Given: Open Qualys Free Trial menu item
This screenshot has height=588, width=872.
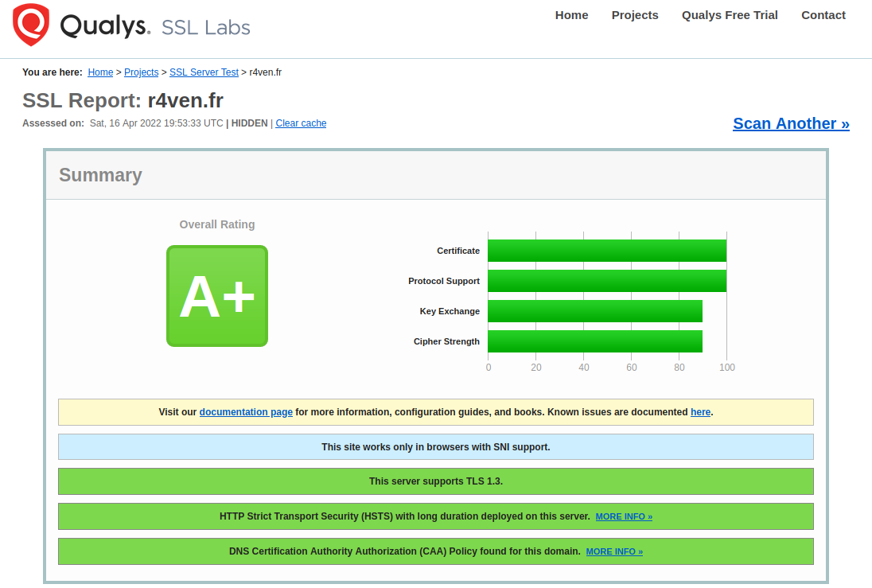Looking at the screenshot, I should tap(730, 15).
